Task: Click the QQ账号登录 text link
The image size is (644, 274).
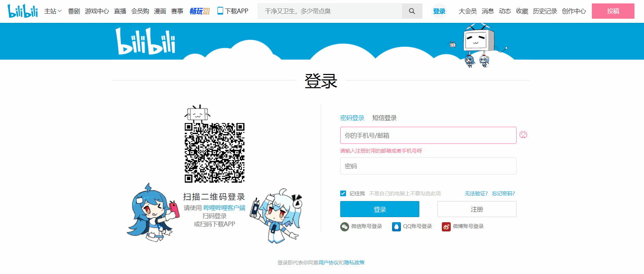Action: tap(417, 226)
